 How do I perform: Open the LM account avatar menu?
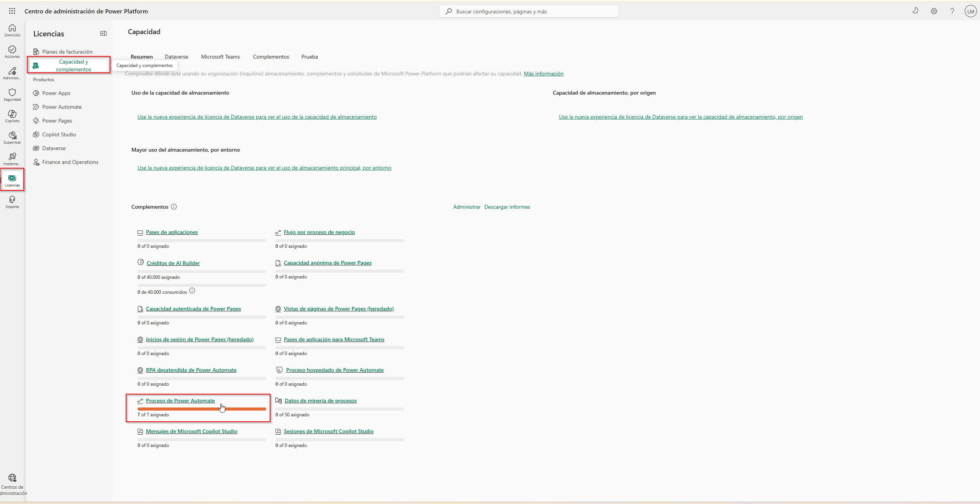tap(970, 11)
